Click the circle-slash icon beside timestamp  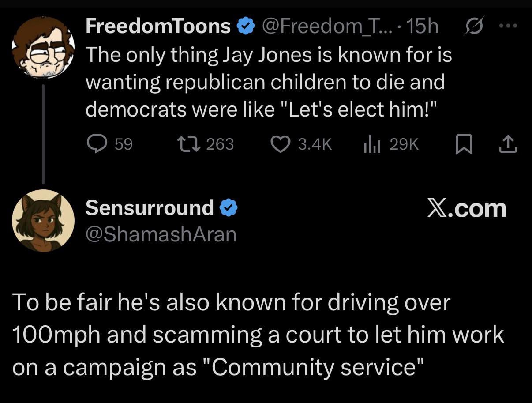coord(474,26)
